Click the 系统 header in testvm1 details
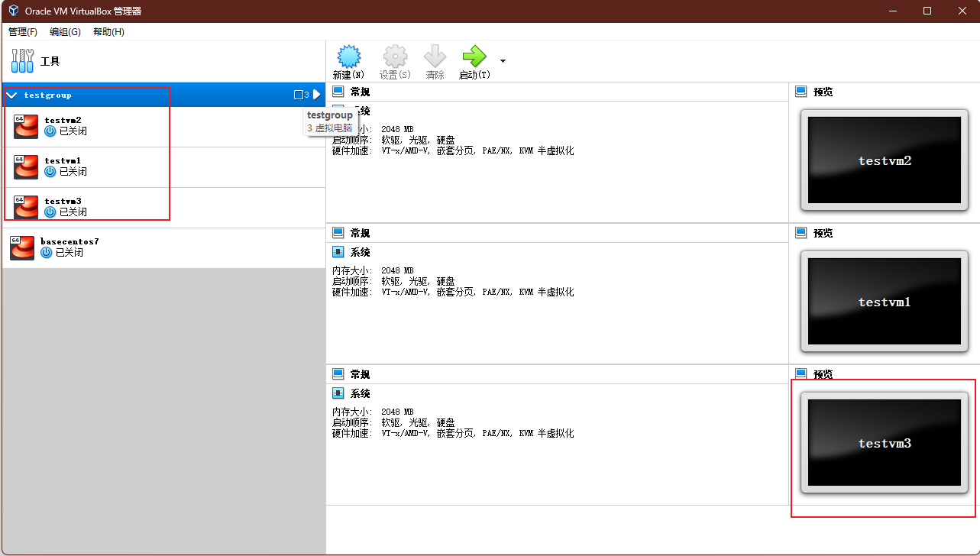Screen dimensions: 980x556 (361, 252)
